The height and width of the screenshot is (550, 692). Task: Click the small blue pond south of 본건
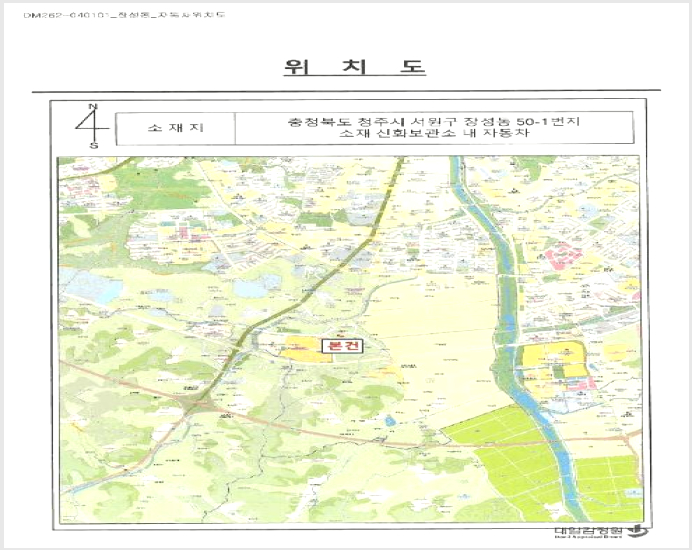(389, 421)
